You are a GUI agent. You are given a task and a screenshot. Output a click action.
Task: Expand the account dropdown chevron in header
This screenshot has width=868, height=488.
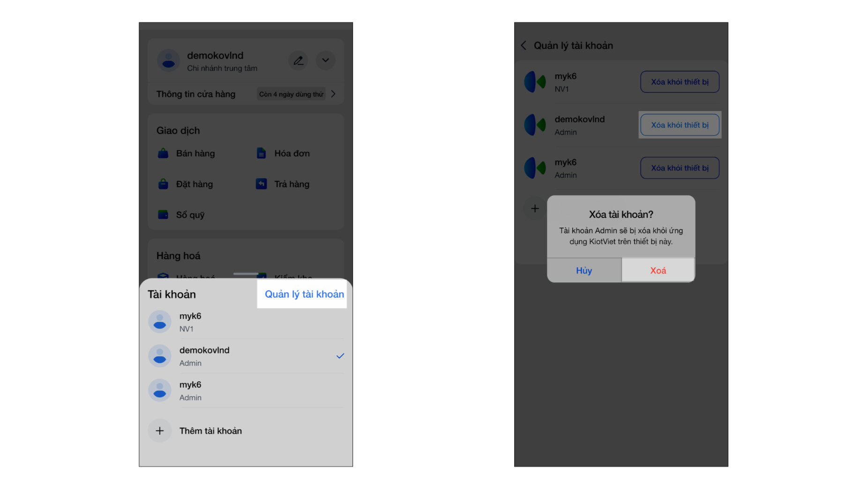325,60
